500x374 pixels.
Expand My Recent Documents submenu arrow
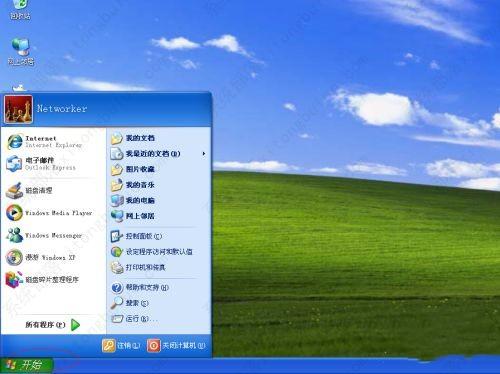[204, 154]
